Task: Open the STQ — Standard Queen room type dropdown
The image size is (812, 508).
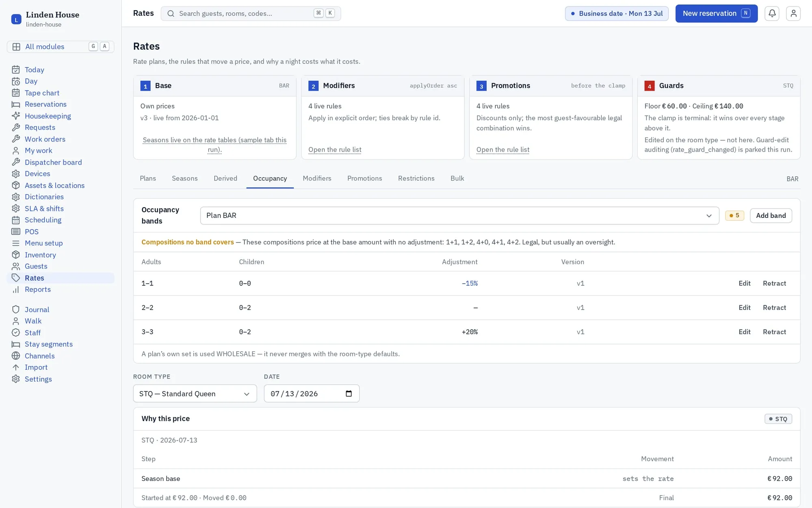Action: click(x=195, y=393)
